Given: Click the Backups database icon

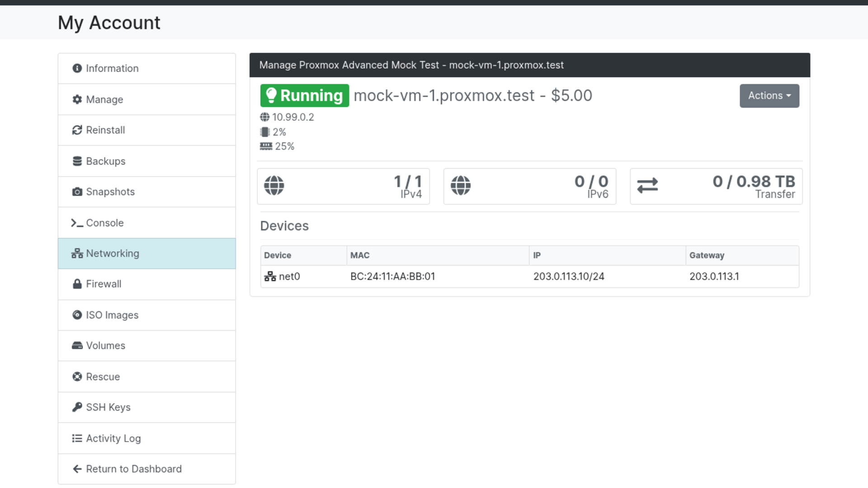Looking at the screenshot, I should click(x=77, y=161).
